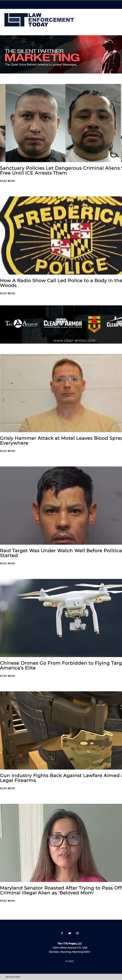Read more on Gun Industry Lawfare story
Viewport: 122px width, 980px height.
point(8,788)
